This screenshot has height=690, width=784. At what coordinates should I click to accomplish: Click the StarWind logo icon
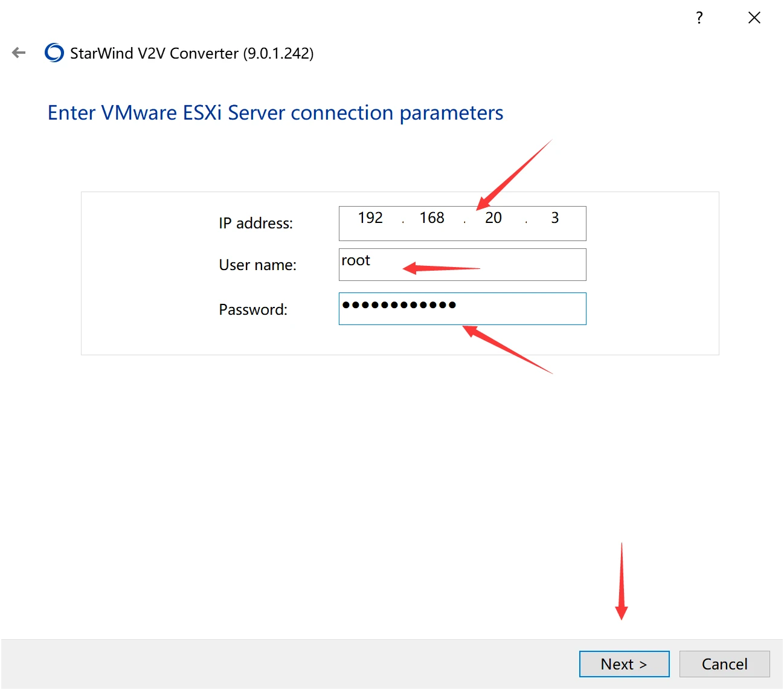(54, 53)
